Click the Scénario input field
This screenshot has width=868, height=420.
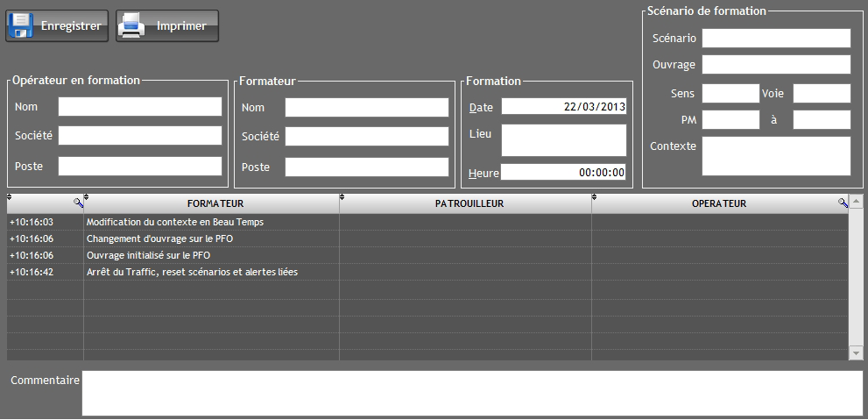pos(776,39)
